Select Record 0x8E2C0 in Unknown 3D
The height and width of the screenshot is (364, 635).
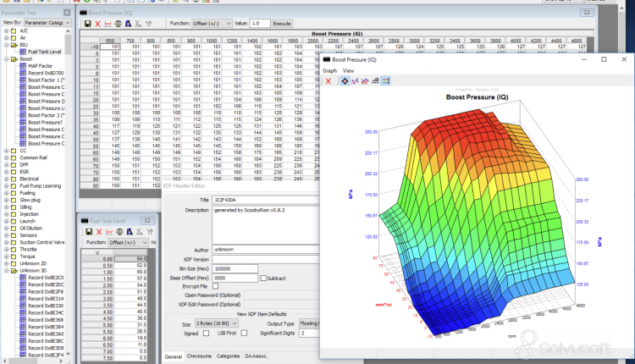pyautogui.click(x=46, y=278)
